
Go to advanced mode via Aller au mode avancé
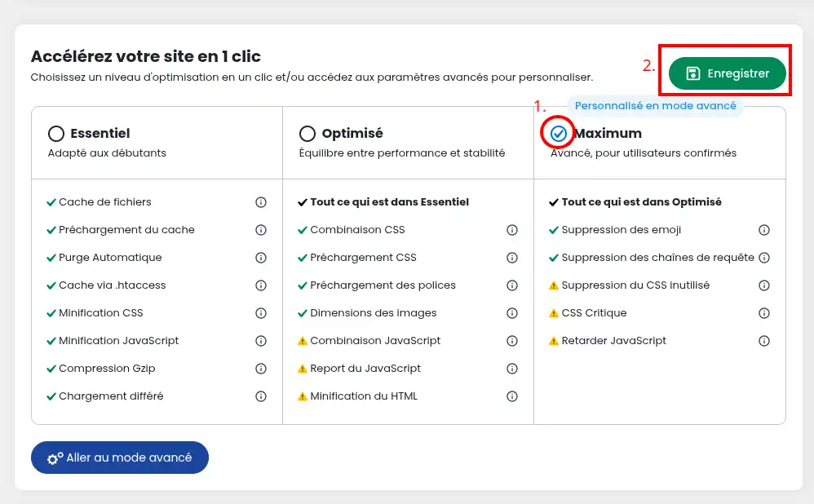tap(120, 458)
